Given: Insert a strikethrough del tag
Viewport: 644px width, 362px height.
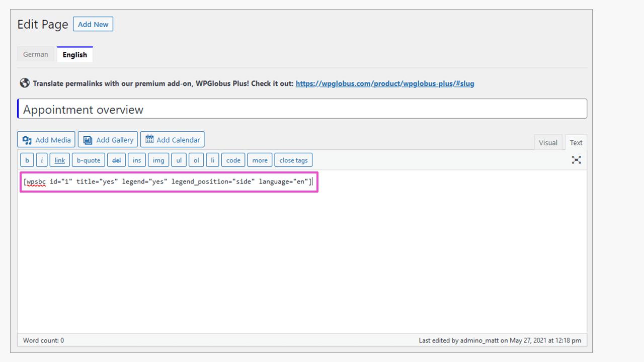Looking at the screenshot, I should 116,160.
